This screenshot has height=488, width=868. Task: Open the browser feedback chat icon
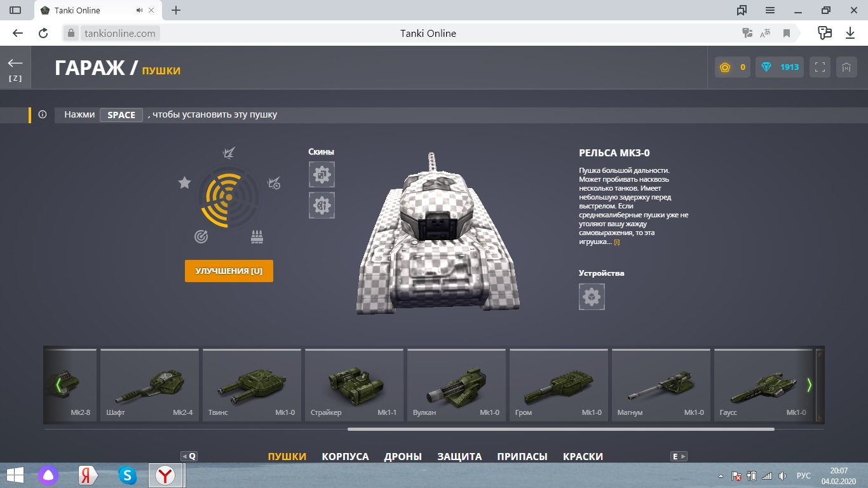click(x=825, y=33)
